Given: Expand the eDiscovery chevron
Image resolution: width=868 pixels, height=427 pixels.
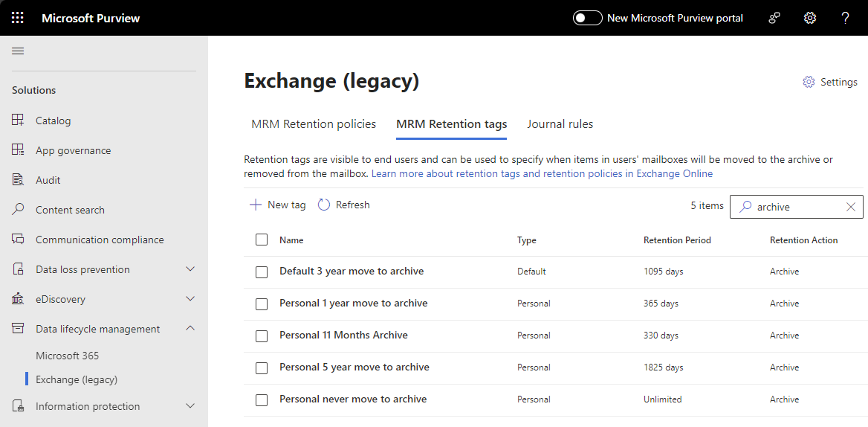Looking at the screenshot, I should pos(190,299).
